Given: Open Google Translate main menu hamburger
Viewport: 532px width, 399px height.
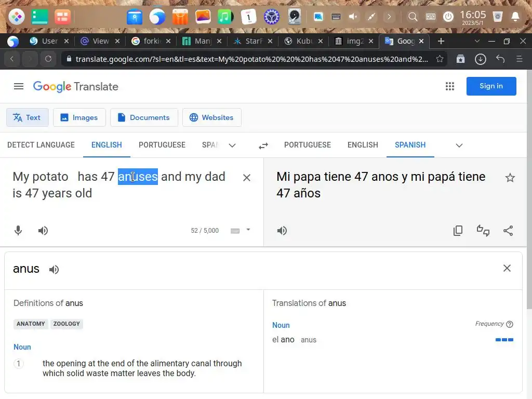Looking at the screenshot, I should (x=19, y=87).
